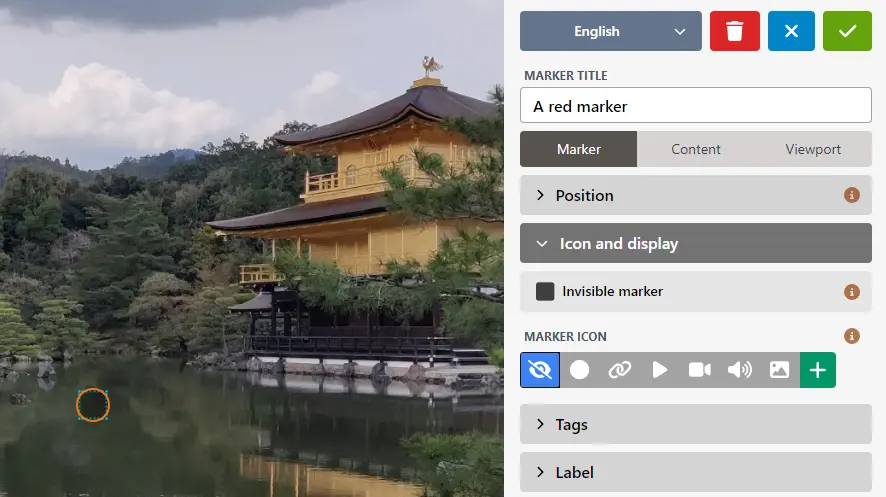Choose the solid circle marker icon
The image size is (886, 497).
(x=580, y=370)
